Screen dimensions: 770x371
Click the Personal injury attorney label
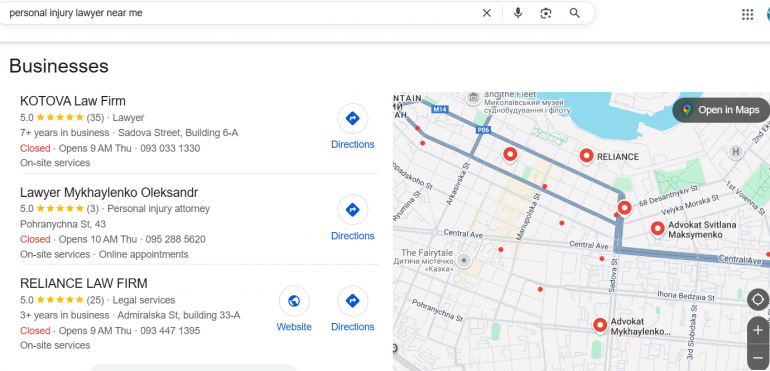[x=159, y=208]
